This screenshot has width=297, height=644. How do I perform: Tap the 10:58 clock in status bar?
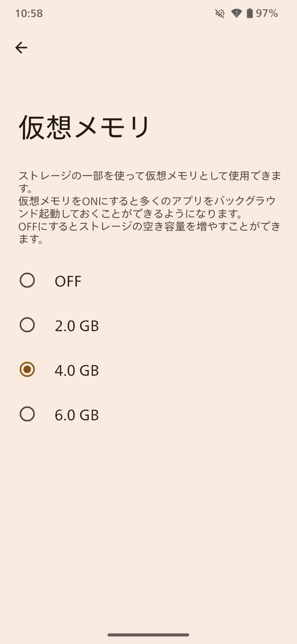click(x=29, y=14)
